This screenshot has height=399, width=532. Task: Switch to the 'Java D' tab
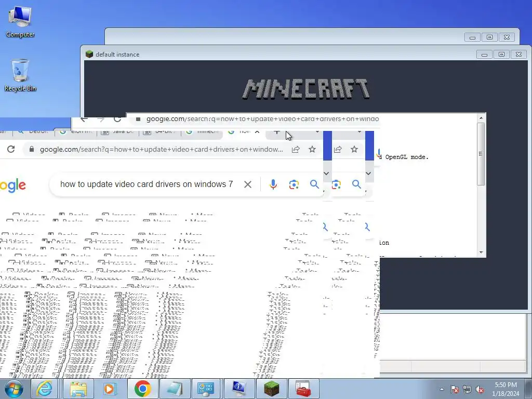(118, 131)
